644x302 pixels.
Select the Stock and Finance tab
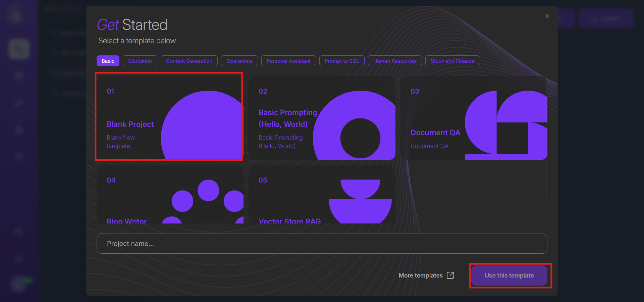click(x=452, y=61)
